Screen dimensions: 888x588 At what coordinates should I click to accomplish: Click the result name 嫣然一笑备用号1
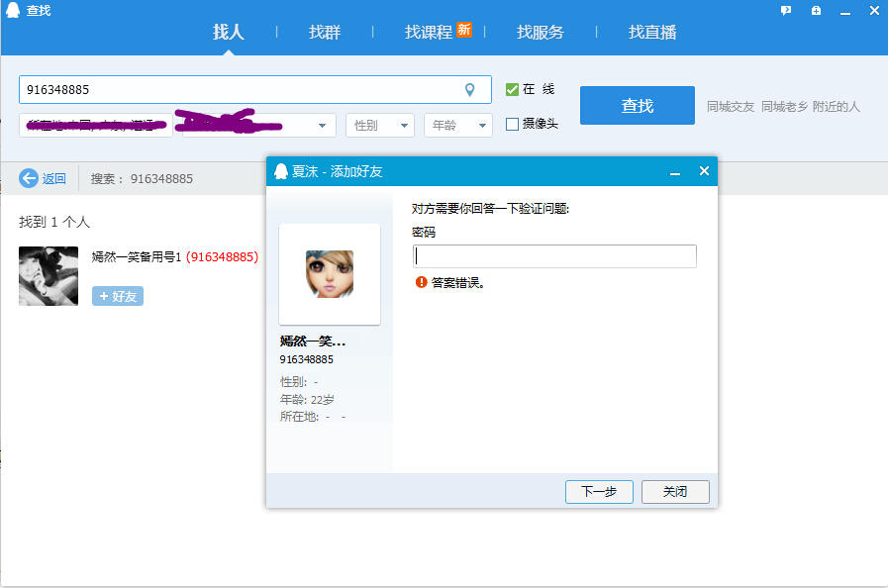pos(137,257)
